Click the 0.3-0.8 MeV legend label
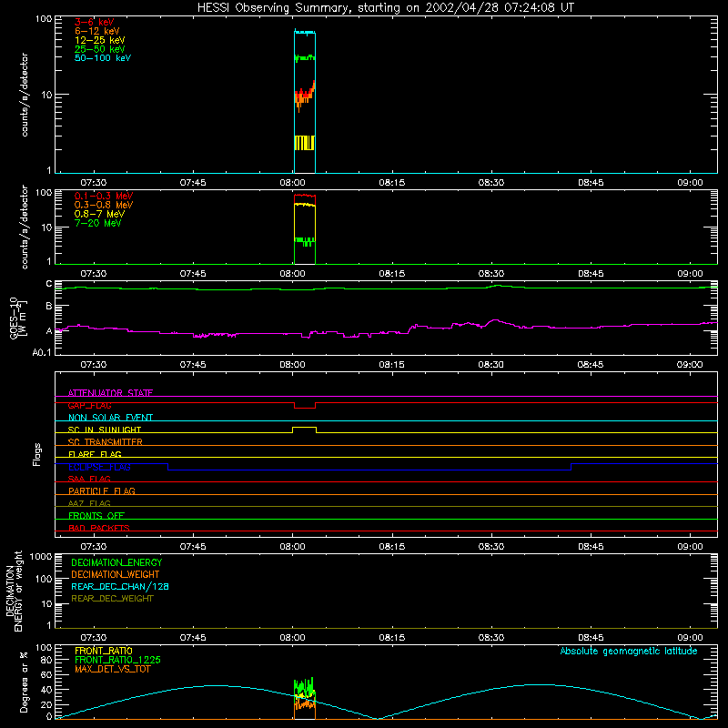Screen dimensions: 728x728 click(104, 205)
